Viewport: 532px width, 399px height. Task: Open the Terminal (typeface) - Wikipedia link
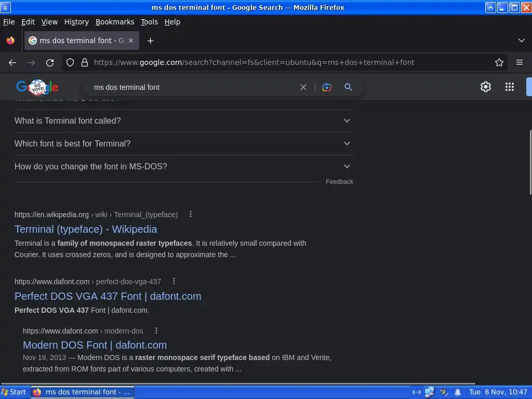[86, 229]
